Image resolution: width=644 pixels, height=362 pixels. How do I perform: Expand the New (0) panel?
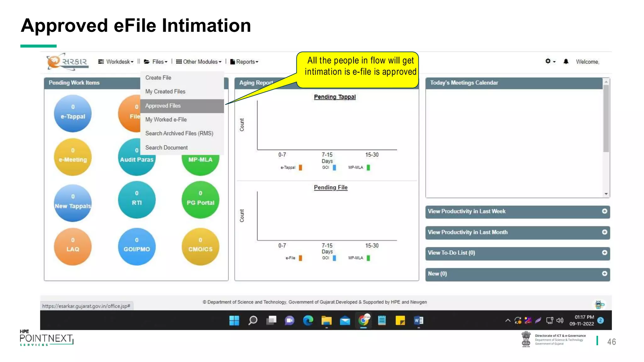coord(604,274)
